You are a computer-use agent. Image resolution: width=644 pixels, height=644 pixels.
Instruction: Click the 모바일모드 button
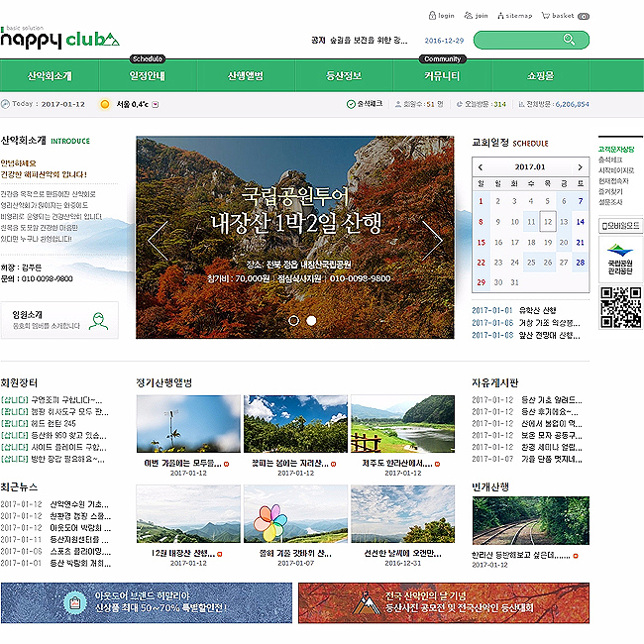(620, 226)
